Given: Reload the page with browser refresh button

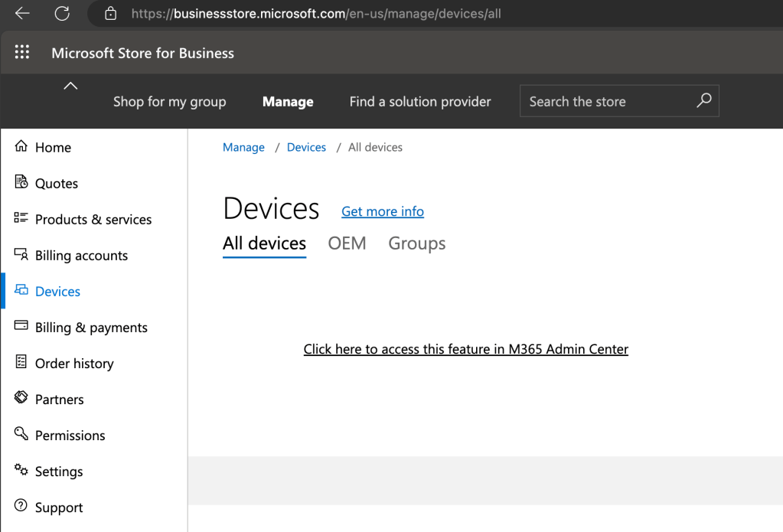Looking at the screenshot, I should pyautogui.click(x=62, y=13).
